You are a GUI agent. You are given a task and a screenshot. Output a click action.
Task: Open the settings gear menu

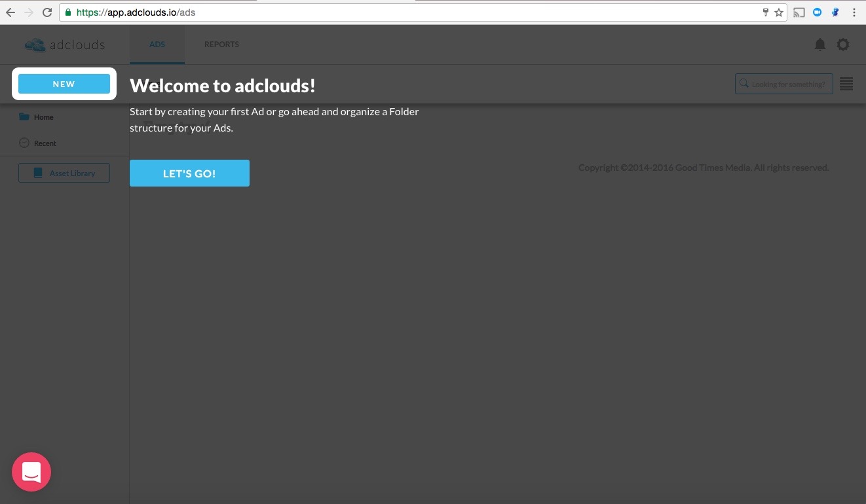843,45
